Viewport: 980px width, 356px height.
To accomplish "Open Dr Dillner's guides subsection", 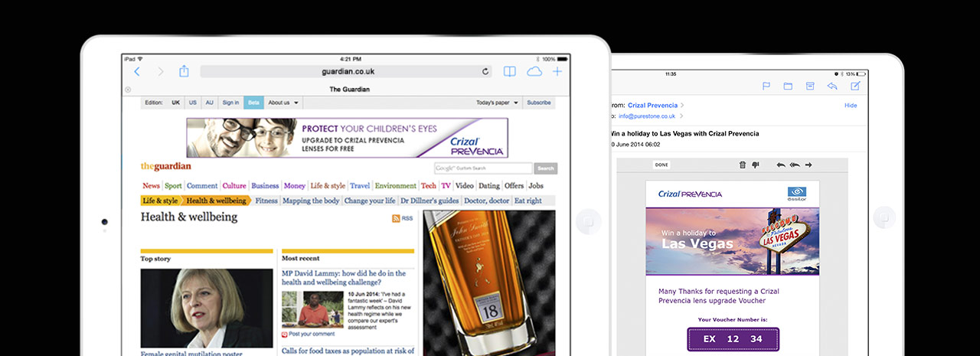I will click(429, 201).
